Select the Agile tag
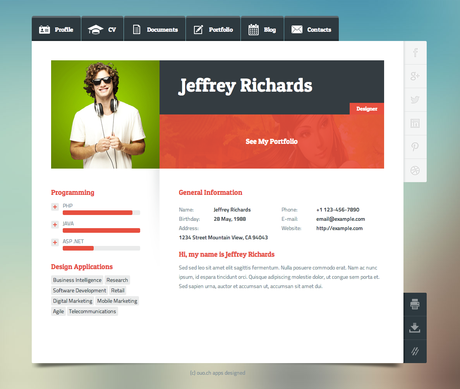460x389 pixels. (58, 311)
